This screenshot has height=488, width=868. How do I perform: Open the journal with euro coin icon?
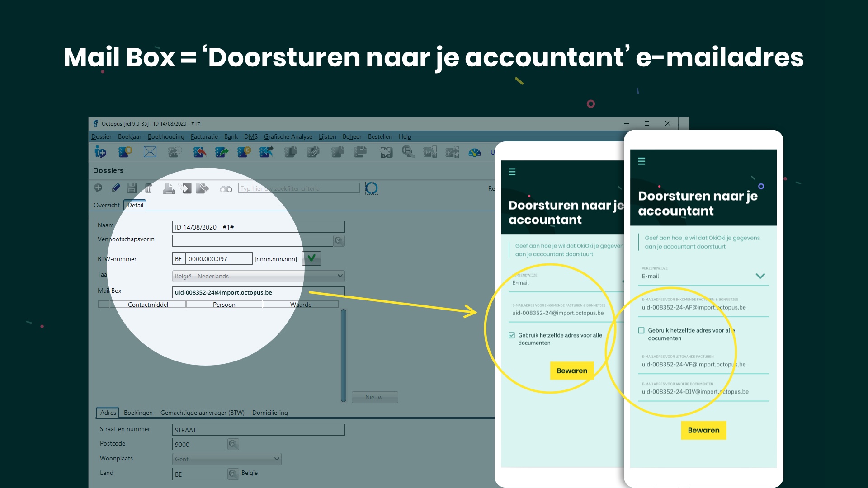click(244, 152)
